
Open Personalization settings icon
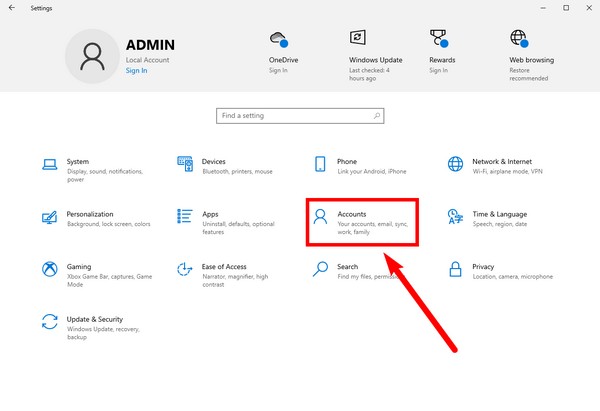pos(50,217)
